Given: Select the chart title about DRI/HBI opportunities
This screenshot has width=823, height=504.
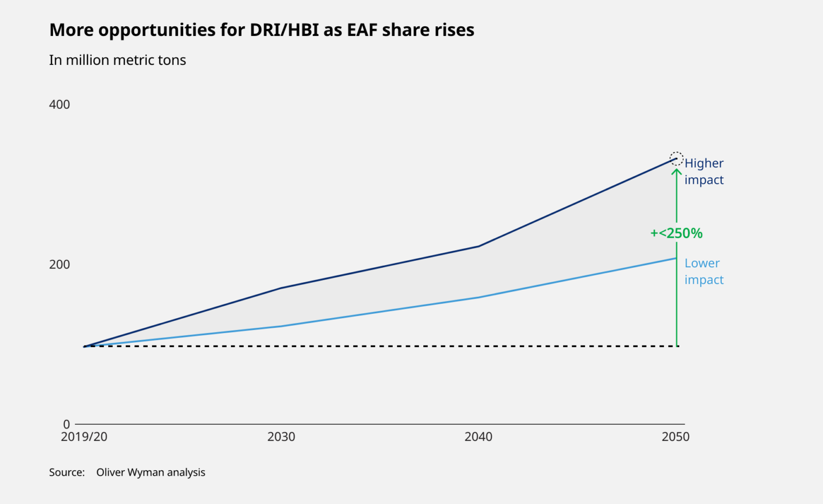Looking at the screenshot, I should (x=261, y=30).
